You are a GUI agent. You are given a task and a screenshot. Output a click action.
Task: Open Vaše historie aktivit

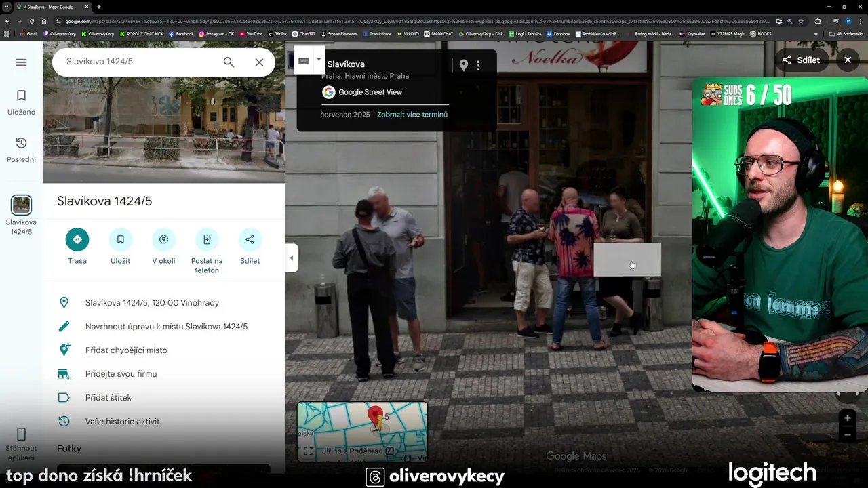[x=163, y=422]
